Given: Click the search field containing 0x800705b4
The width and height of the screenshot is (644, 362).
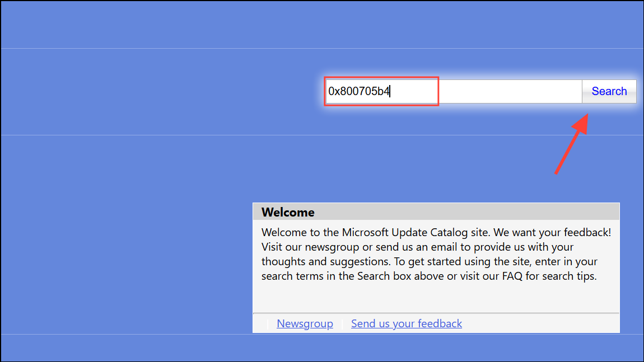Looking at the screenshot, I should tap(381, 91).
